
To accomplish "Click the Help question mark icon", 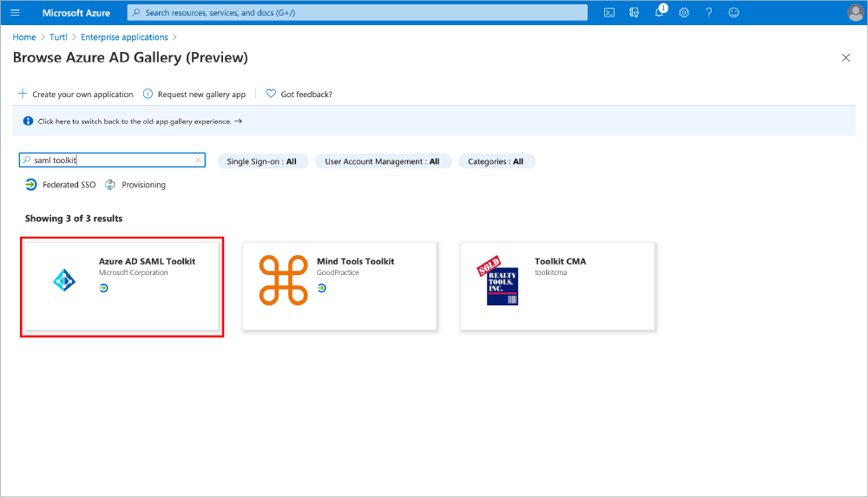I will [x=708, y=12].
